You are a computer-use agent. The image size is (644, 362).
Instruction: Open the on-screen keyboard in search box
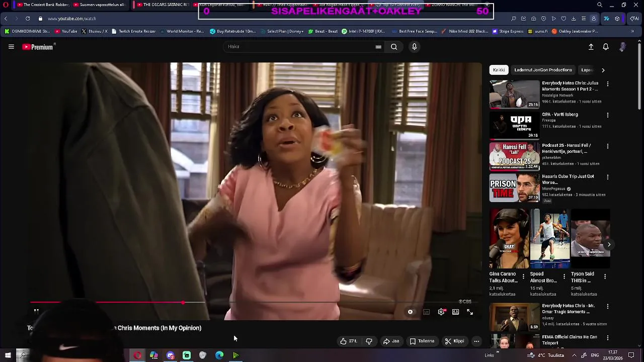click(378, 47)
